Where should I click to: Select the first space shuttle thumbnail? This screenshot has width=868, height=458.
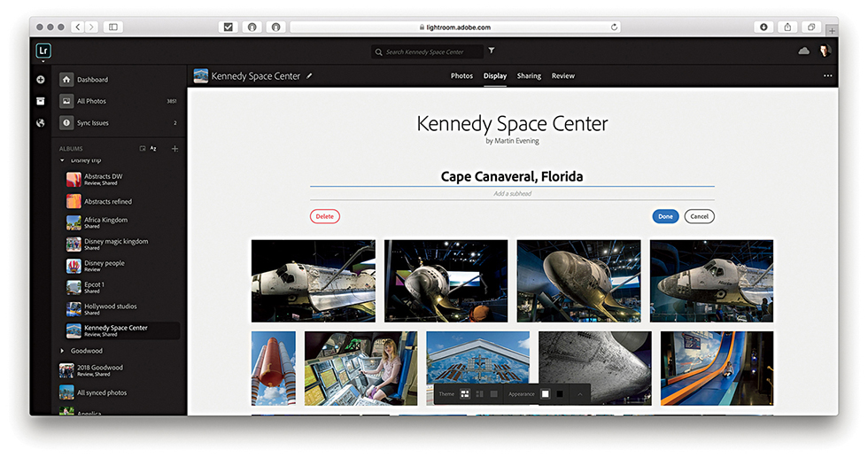pos(314,281)
